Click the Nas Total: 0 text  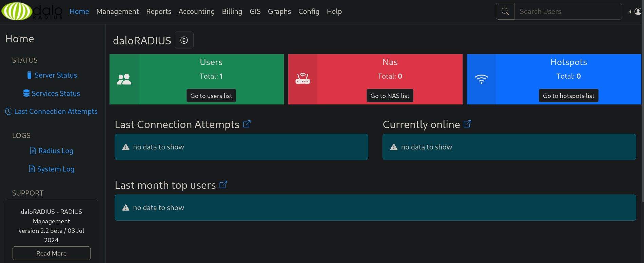tap(390, 76)
